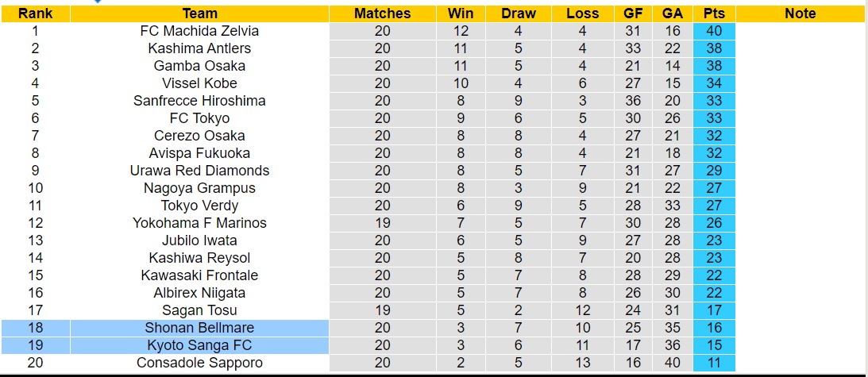
Task: Click the Win column header
Action: (461, 13)
